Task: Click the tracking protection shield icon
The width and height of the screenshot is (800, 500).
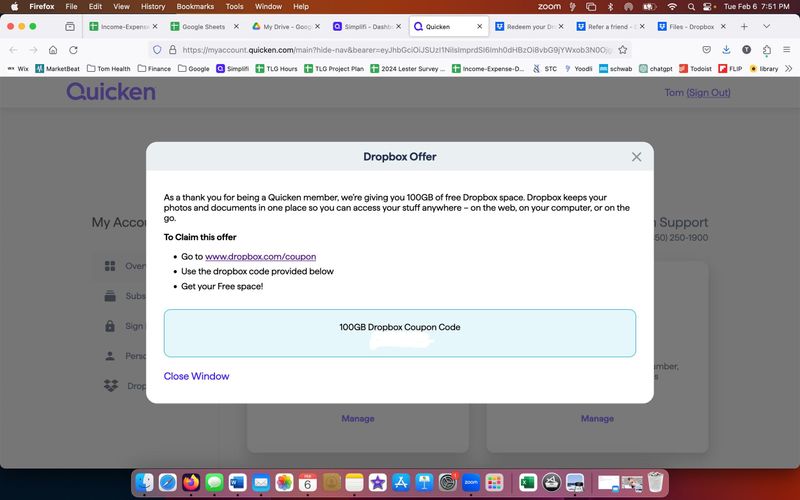Action: pos(157,49)
